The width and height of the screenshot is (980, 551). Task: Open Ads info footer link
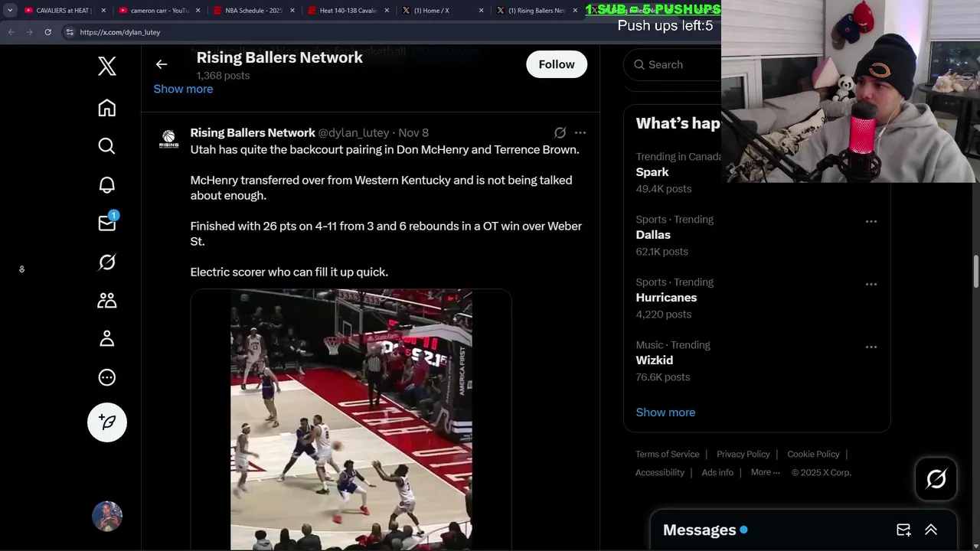(x=717, y=472)
